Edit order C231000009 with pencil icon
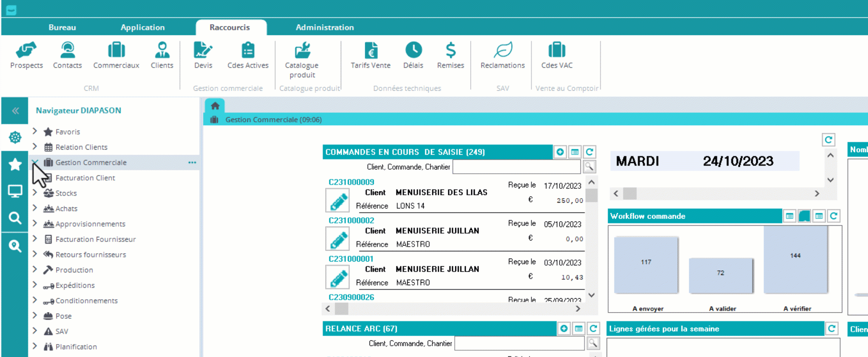The height and width of the screenshot is (357, 868). click(338, 201)
